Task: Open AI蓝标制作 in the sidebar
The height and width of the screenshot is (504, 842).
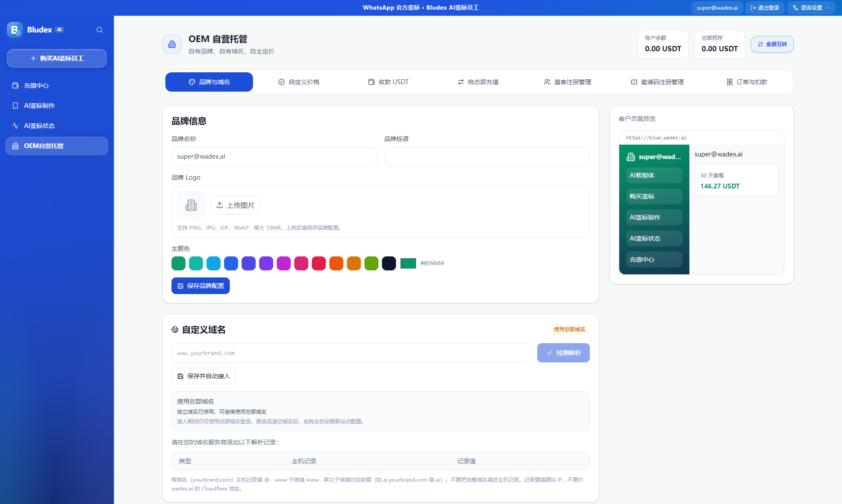Action: click(x=57, y=106)
